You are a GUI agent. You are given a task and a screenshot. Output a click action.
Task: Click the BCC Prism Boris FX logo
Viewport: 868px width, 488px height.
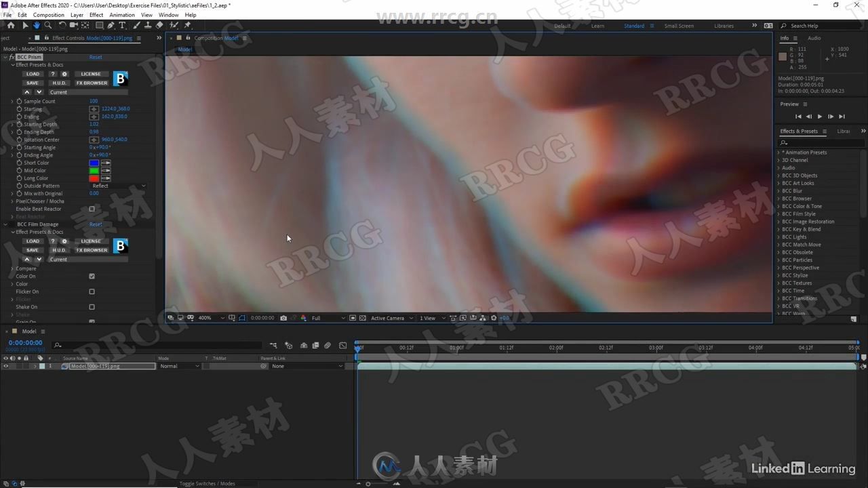(x=120, y=79)
